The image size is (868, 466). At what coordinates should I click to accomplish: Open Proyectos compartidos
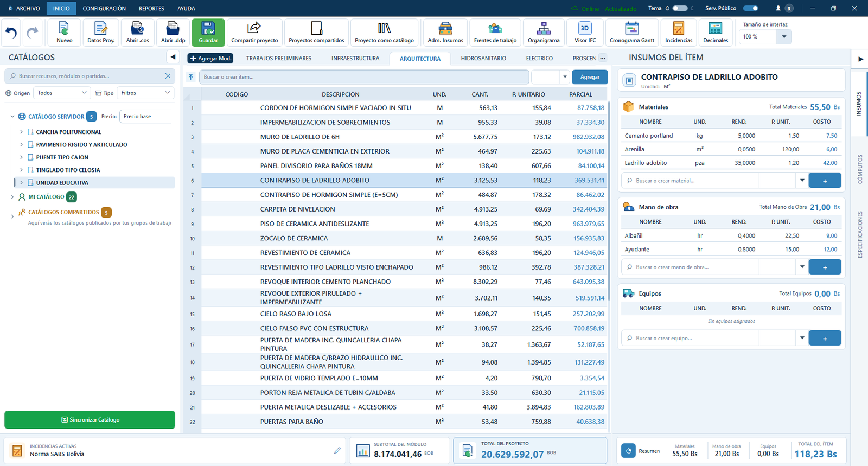click(316, 33)
